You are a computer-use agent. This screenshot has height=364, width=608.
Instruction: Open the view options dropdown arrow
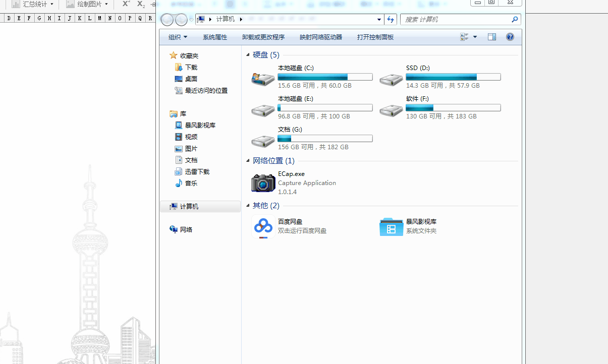[475, 37]
